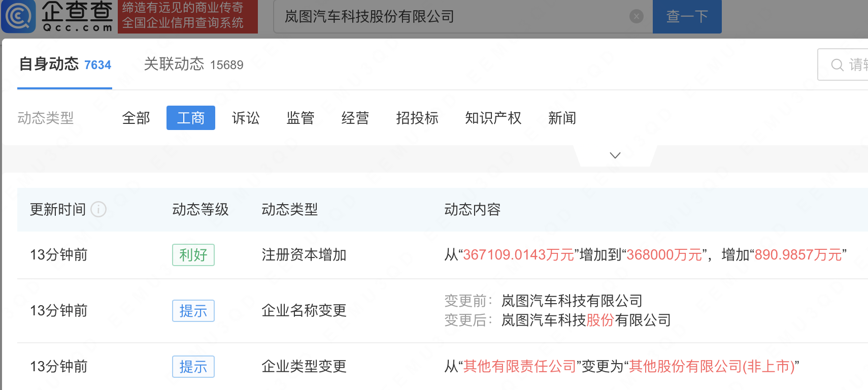Click the info icon beside 更新时间
This screenshot has width=868, height=390.
coord(98,209)
